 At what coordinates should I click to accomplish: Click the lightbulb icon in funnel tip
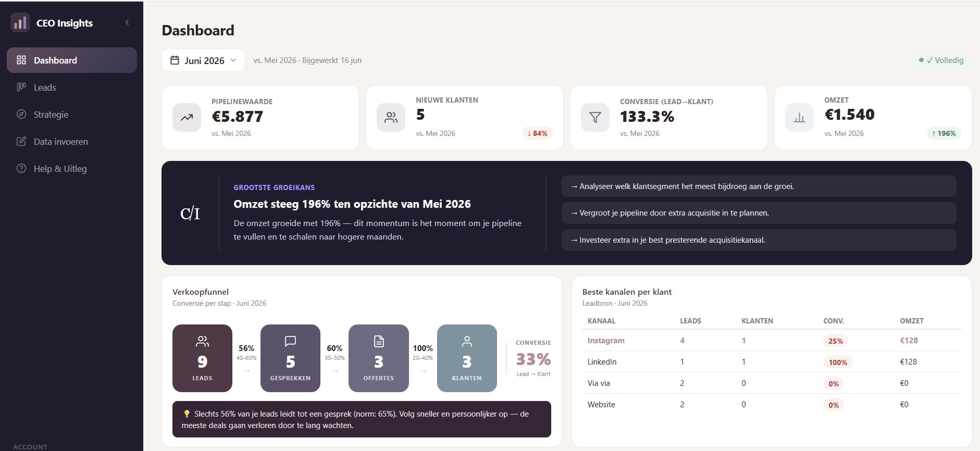click(187, 414)
